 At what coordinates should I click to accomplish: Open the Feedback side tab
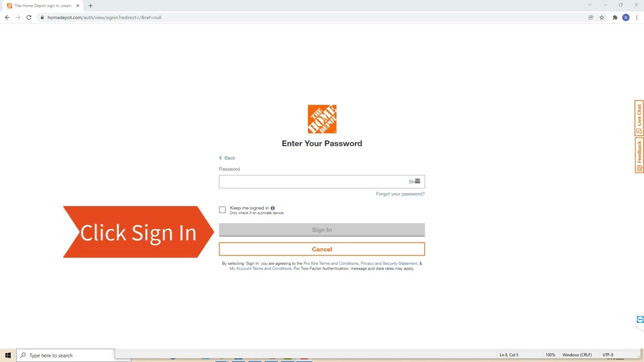(x=639, y=155)
